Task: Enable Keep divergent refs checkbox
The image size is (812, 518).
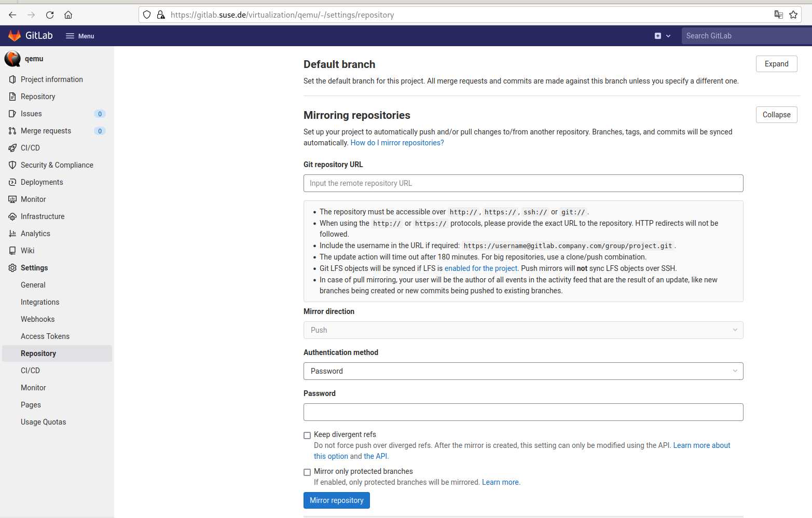Action: pyautogui.click(x=307, y=435)
